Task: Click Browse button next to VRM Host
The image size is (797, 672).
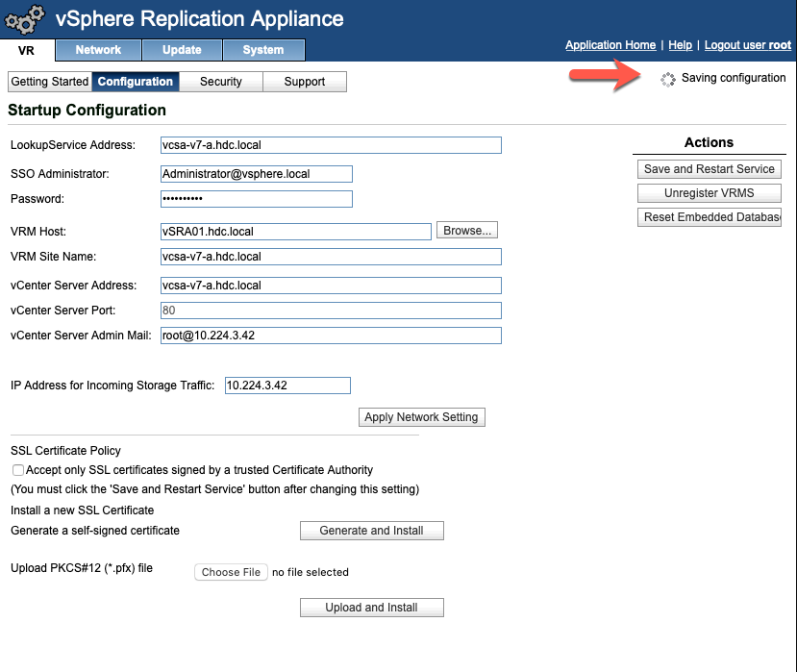Action: point(467,231)
